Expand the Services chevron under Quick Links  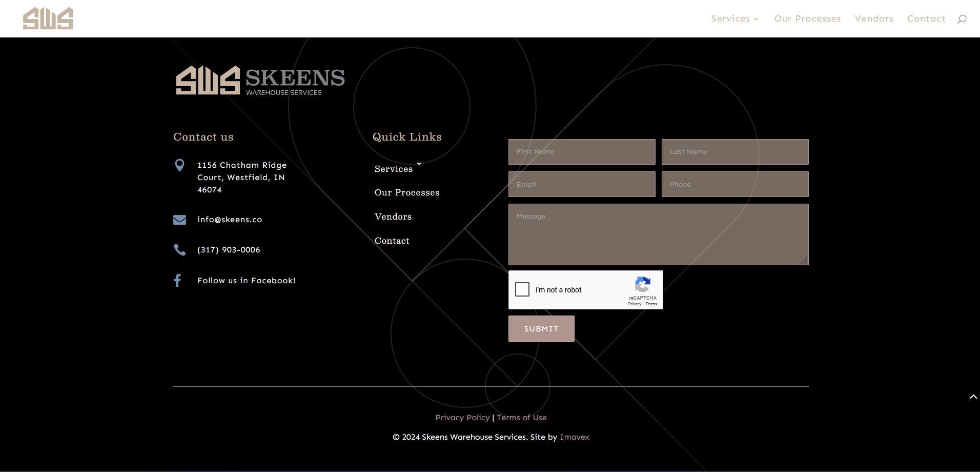coord(419,164)
